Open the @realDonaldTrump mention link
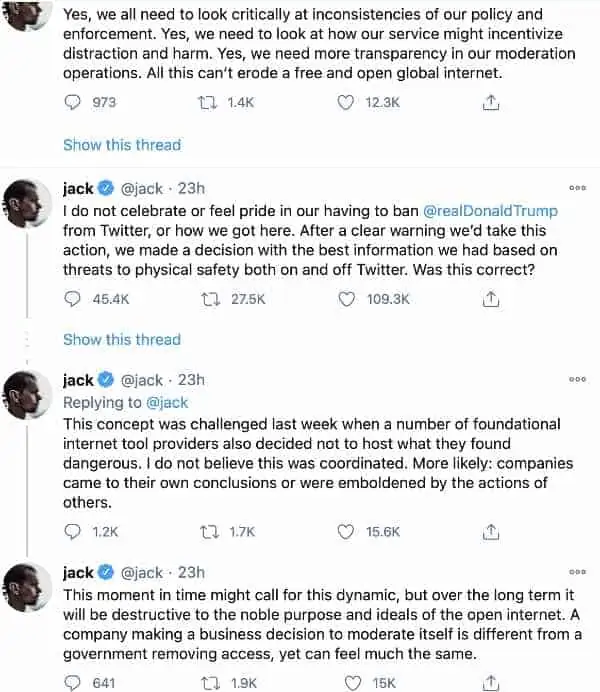Screen dimensions: 600x692 pos(490,211)
